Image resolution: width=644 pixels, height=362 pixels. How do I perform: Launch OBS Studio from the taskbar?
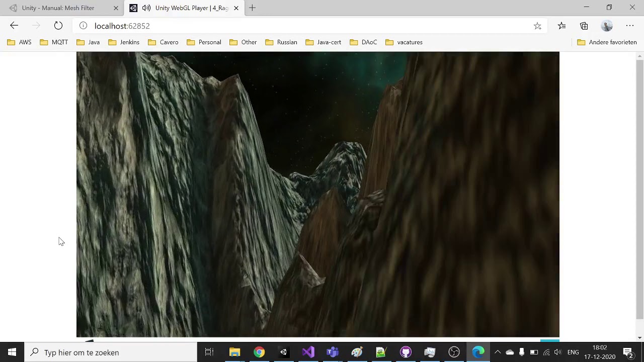pos(454,352)
